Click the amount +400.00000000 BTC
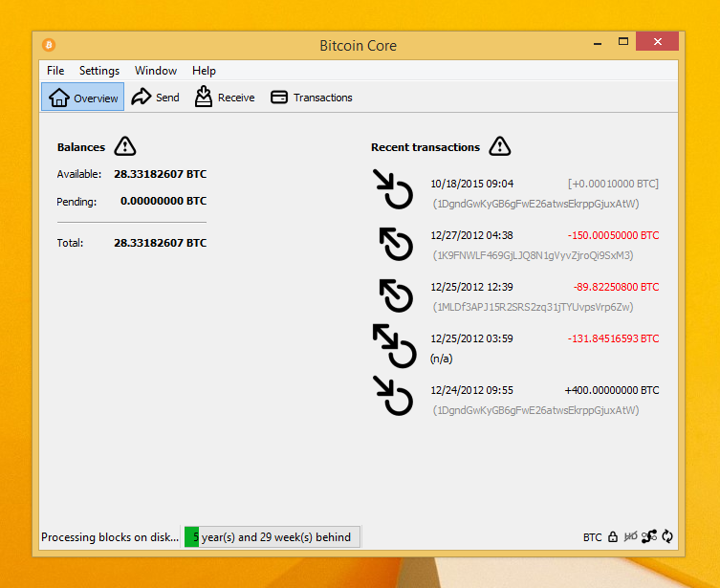 tap(612, 390)
